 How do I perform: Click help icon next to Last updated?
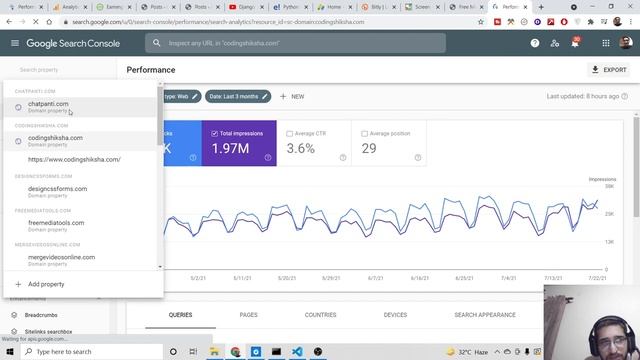click(x=624, y=96)
